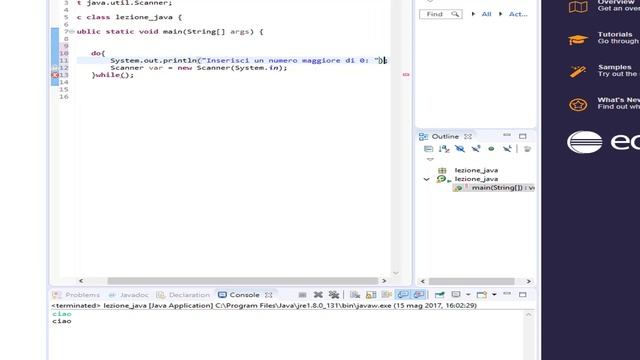
Task: Click first Outline toolbar icon (Collapse All)
Action: [428, 149]
